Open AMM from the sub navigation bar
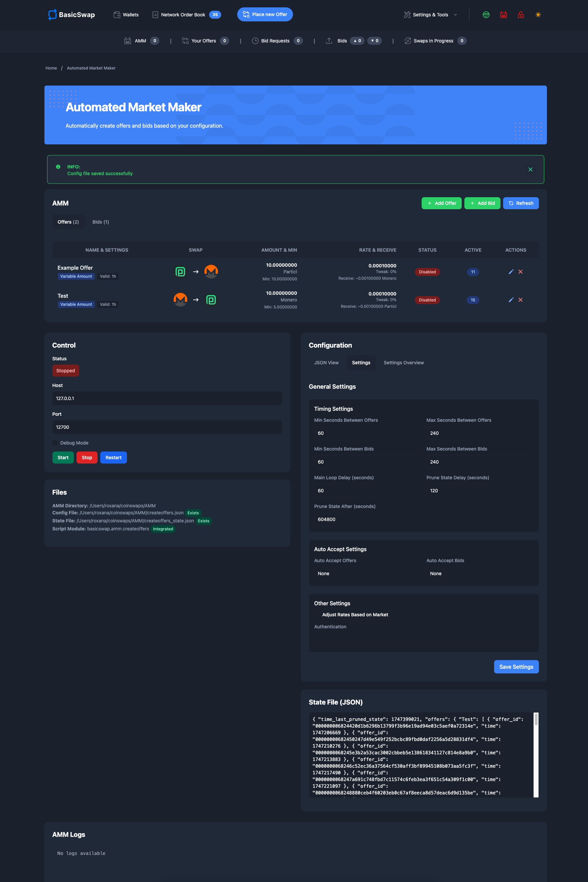Image resolution: width=588 pixels, height=882 pixels. pyautogui.click(x=141, y=41)
